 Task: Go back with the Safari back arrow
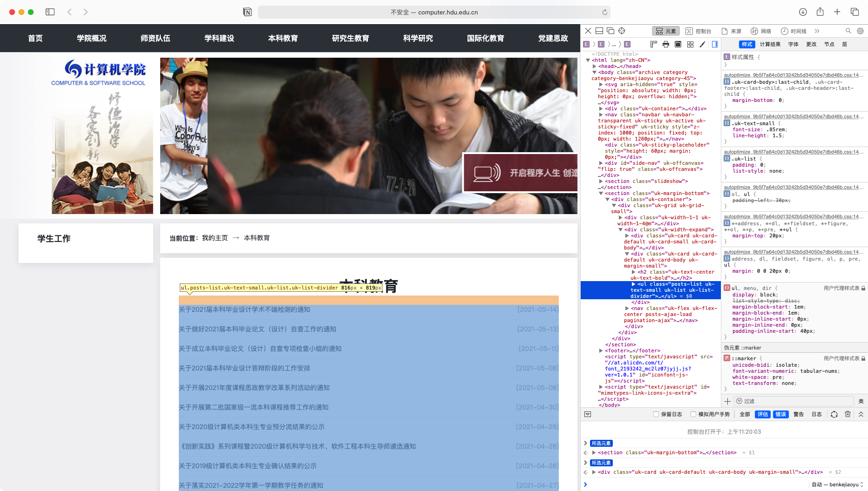(x=69, y=12)
